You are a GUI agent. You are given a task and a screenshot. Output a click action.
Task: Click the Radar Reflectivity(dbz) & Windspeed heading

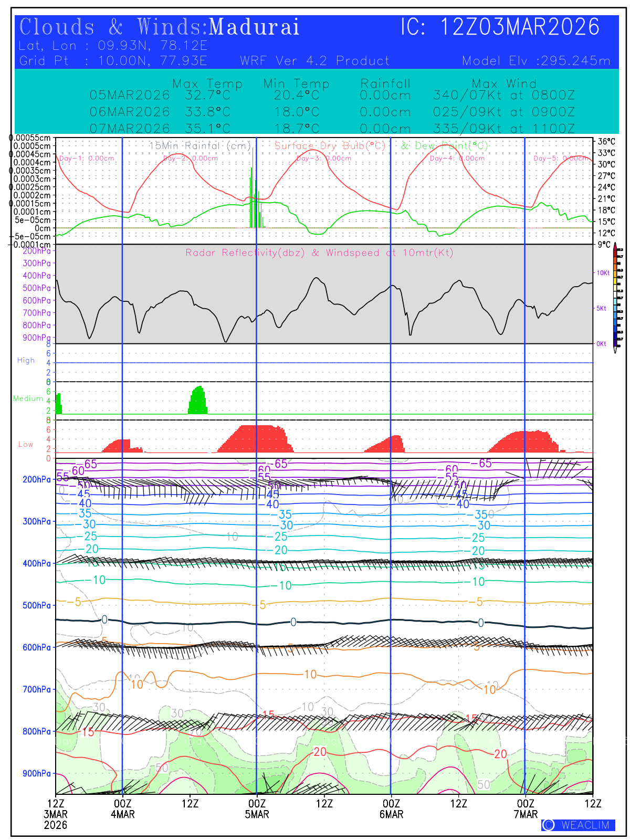tap(319, 253)
